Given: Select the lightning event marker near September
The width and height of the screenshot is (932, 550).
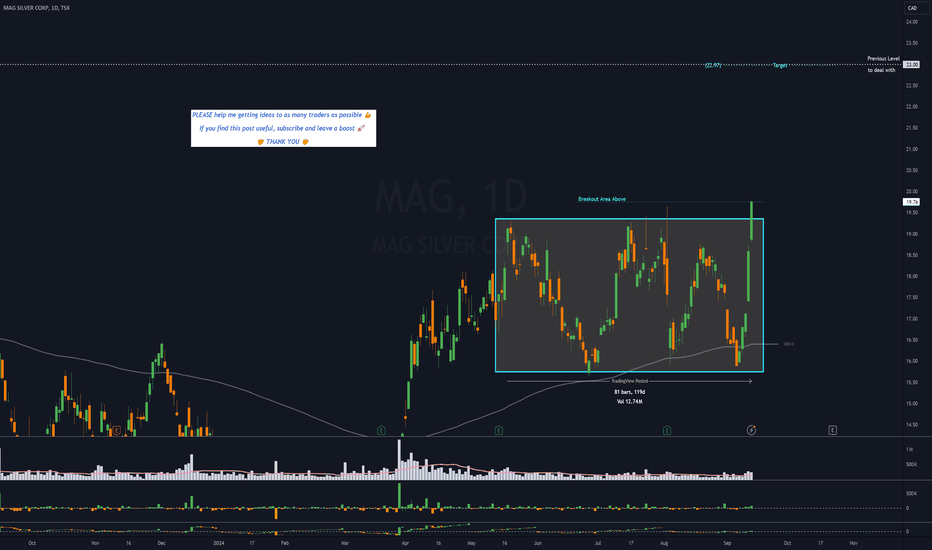Looking at the screenshot, I should pyautogui.click(x=751, y=430).
